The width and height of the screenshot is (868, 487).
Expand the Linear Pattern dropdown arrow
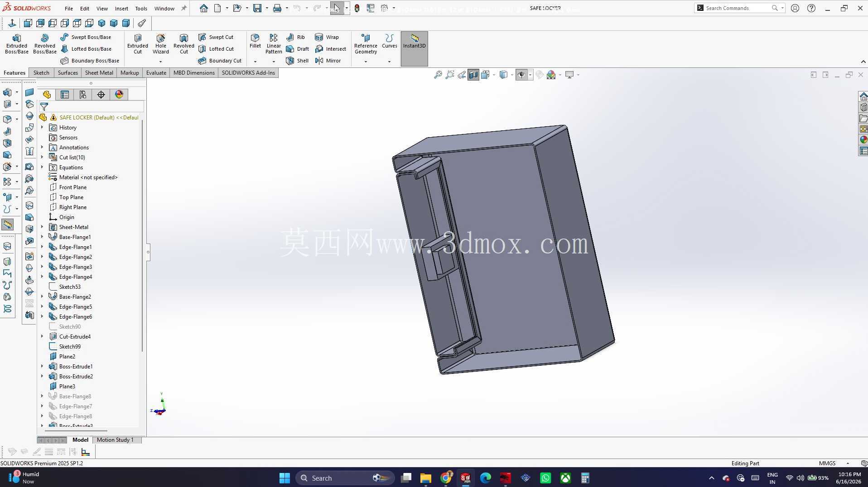(274, 62)
